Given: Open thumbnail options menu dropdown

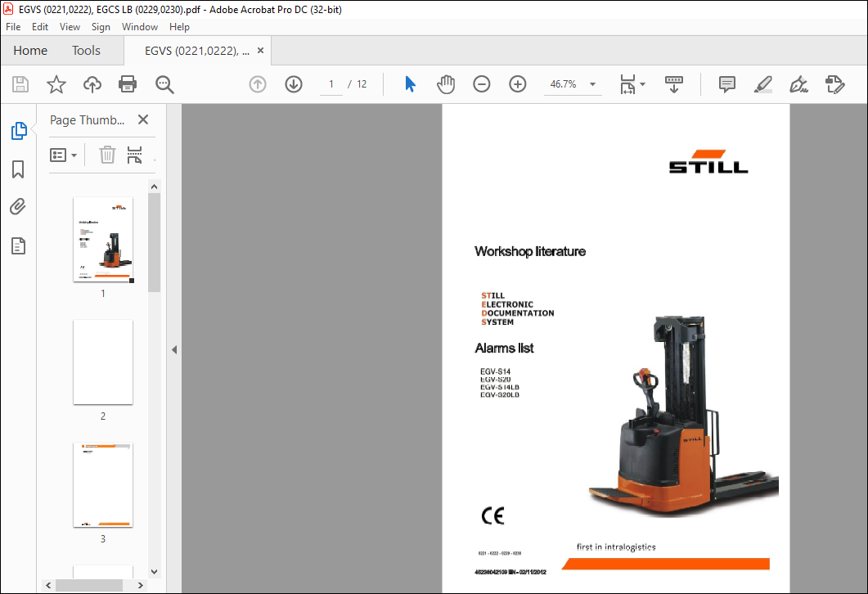Looking at the screenshot, I should (x=63, y=155).
